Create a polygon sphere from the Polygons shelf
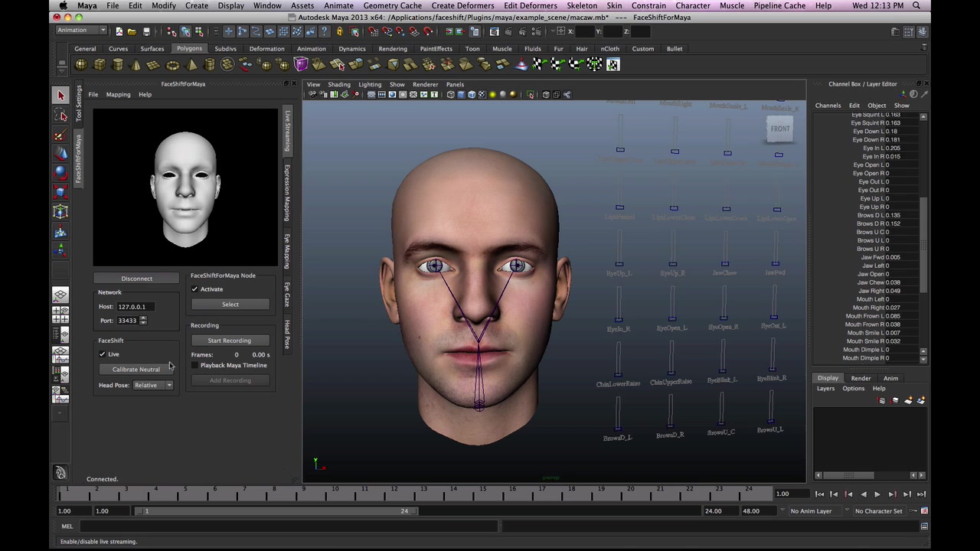Image resolution: width=980 pixels, height=551 pixels. 80,64
